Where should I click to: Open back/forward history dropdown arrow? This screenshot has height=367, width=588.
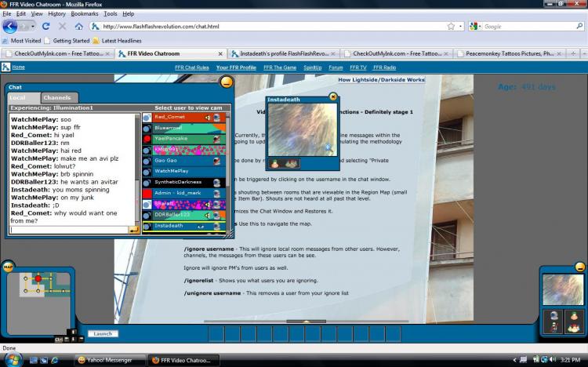click(x=33, y=26)
